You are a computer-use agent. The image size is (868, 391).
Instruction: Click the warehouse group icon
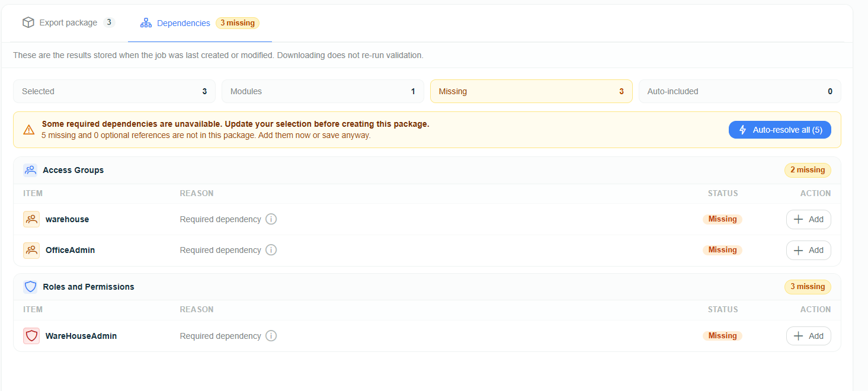tap(31, 219)
